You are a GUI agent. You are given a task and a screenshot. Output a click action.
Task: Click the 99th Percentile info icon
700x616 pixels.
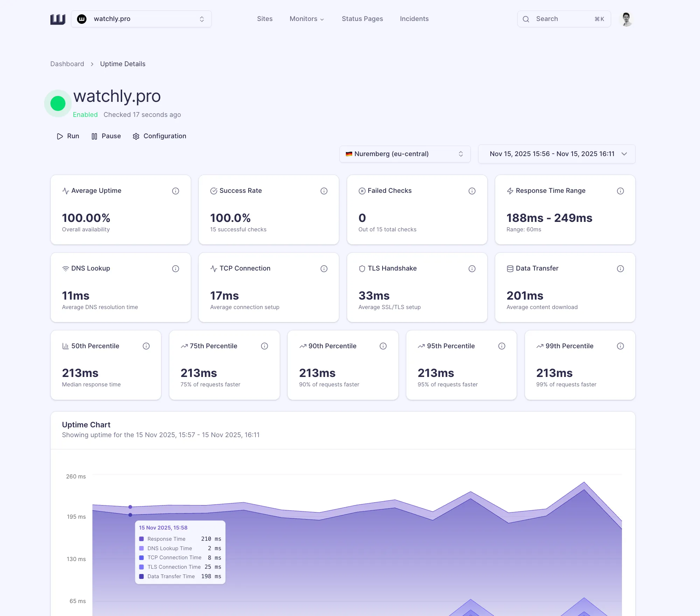pos(620,346)
